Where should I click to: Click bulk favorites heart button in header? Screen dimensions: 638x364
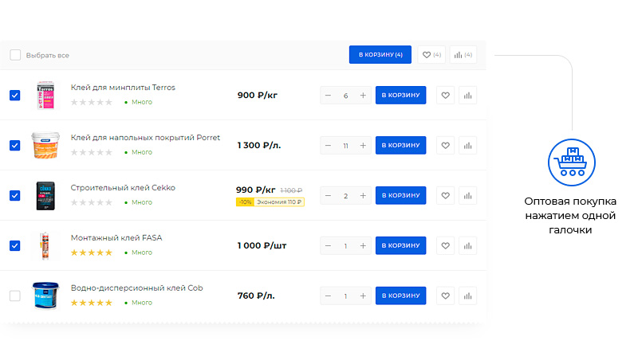coord(431,55)
